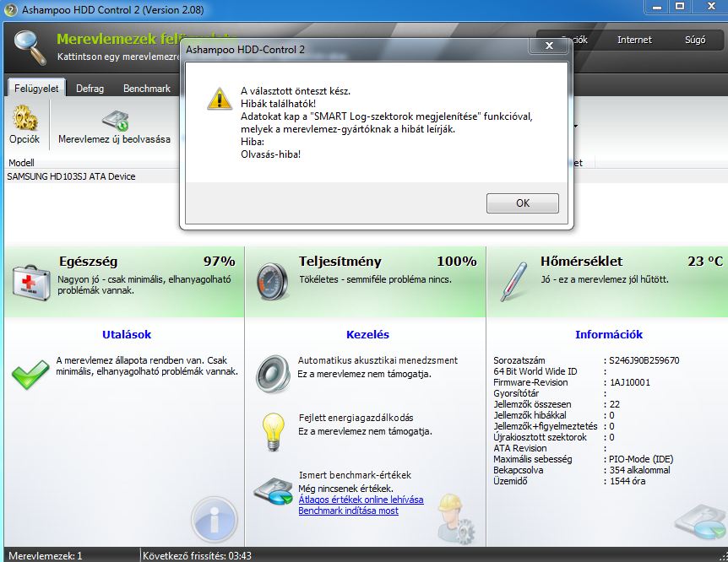728x562 pixels.
Task: Click the first aid kit health icon
Action: (x=30, y=283)
